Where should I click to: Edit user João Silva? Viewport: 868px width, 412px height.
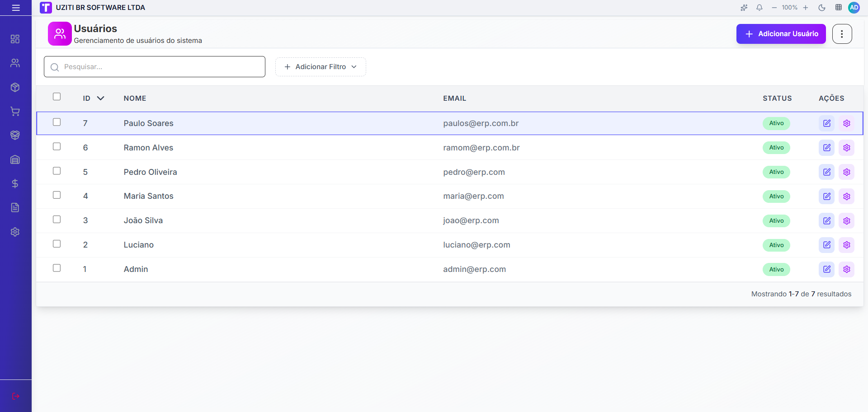pos(827,221)
